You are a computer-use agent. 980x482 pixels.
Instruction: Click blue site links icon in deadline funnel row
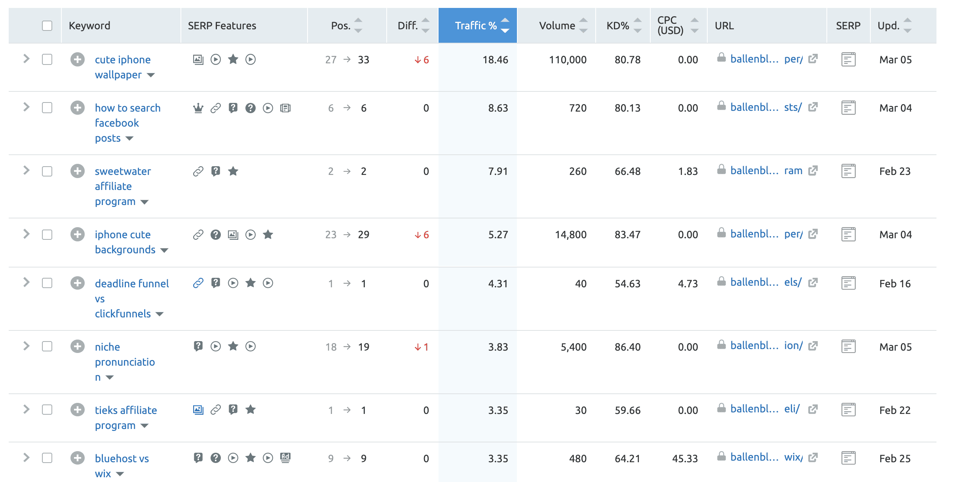[198, 283]
